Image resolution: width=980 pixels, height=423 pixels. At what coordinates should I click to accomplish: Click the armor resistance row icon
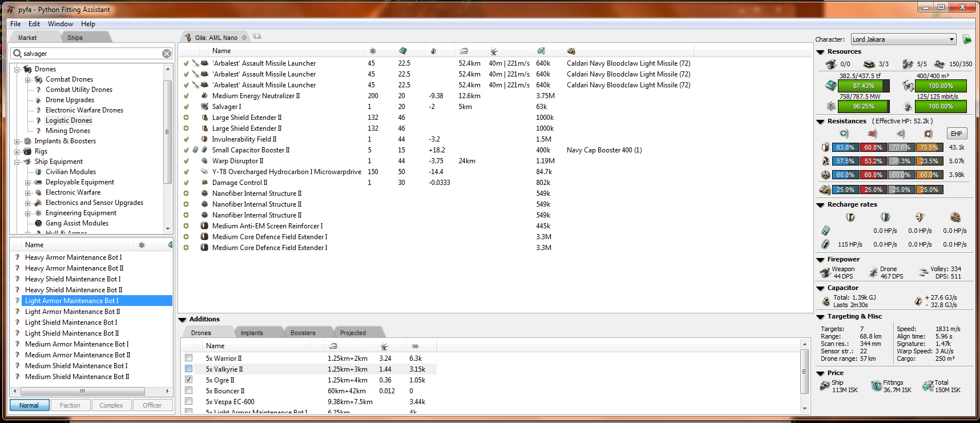pos(825,161)
